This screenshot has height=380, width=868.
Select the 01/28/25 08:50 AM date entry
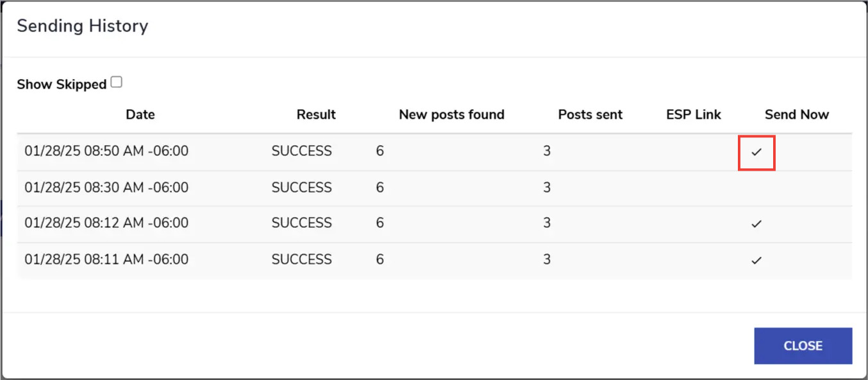106,151
